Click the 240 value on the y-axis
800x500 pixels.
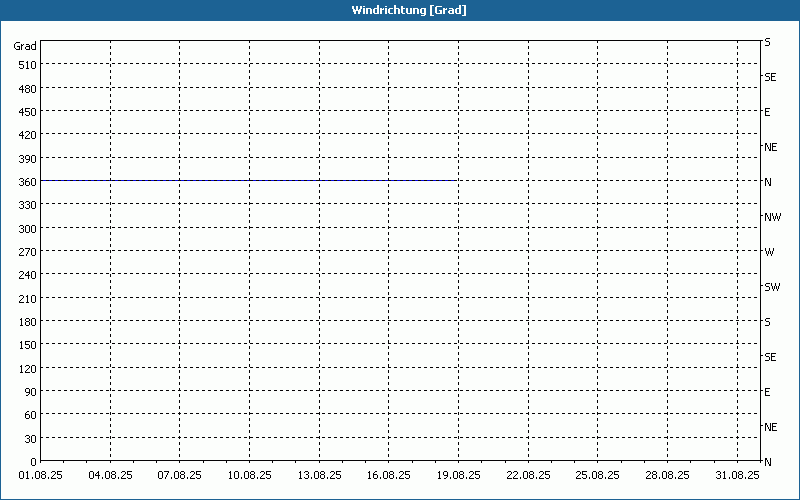pos(28,276)
